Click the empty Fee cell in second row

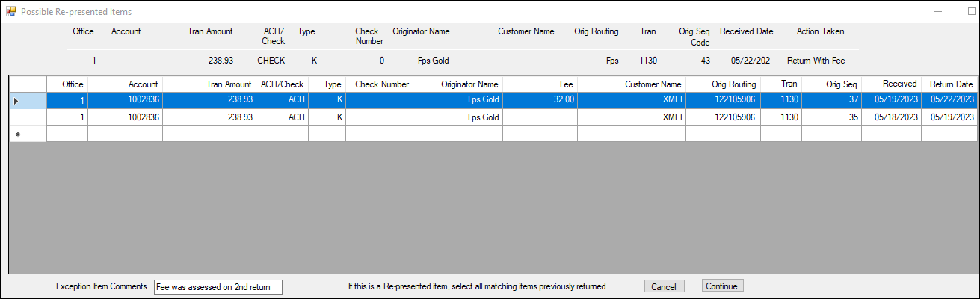click(x=540, y=117)
